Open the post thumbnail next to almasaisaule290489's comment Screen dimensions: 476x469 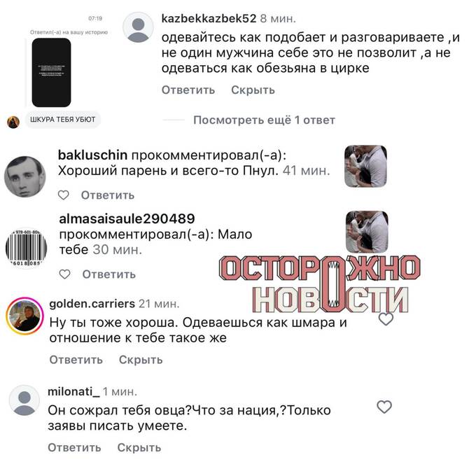tap(367, 232)
